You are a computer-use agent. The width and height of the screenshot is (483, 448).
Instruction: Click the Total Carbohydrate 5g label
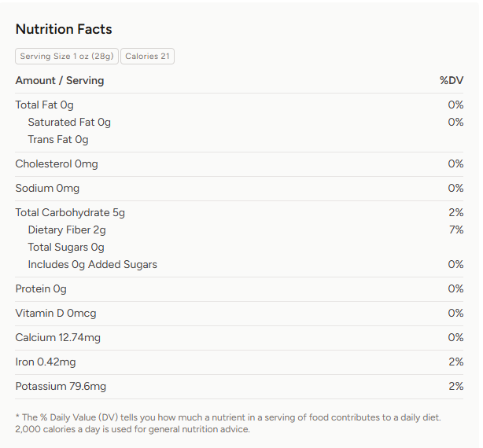pos(70,212)
